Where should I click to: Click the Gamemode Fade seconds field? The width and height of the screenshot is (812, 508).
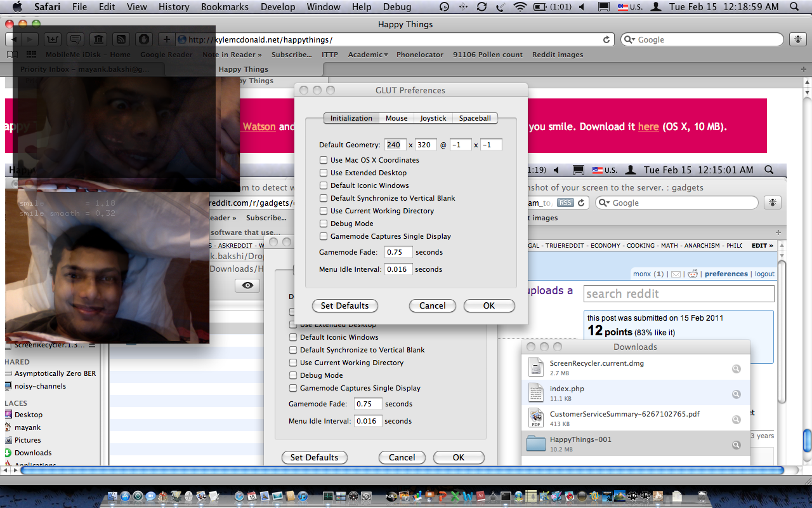398,252
